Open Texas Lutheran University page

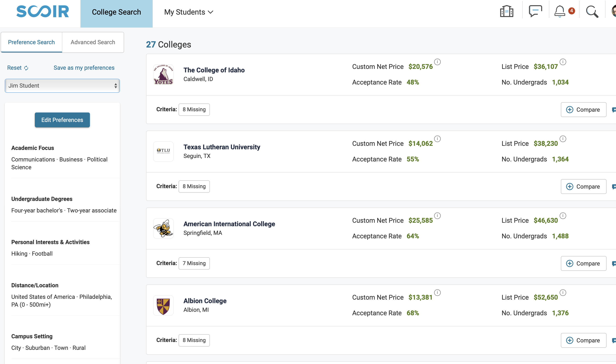[x=222, y=147]
